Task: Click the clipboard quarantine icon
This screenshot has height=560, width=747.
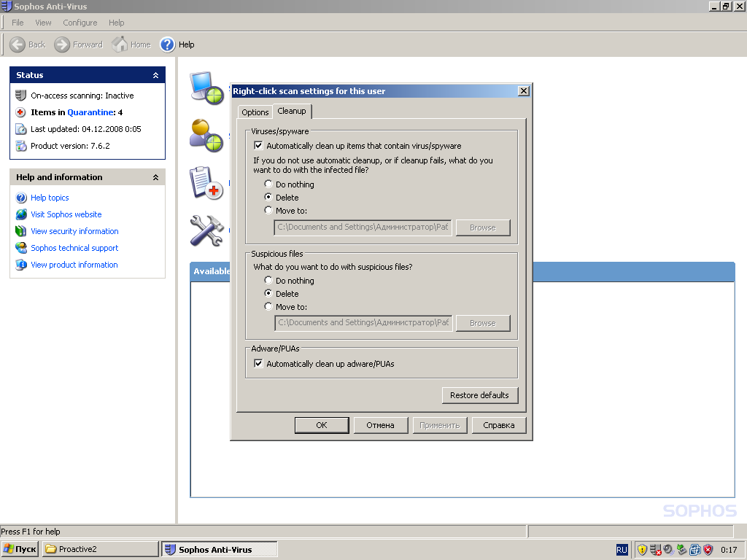Action: click(x=206, y=182)
